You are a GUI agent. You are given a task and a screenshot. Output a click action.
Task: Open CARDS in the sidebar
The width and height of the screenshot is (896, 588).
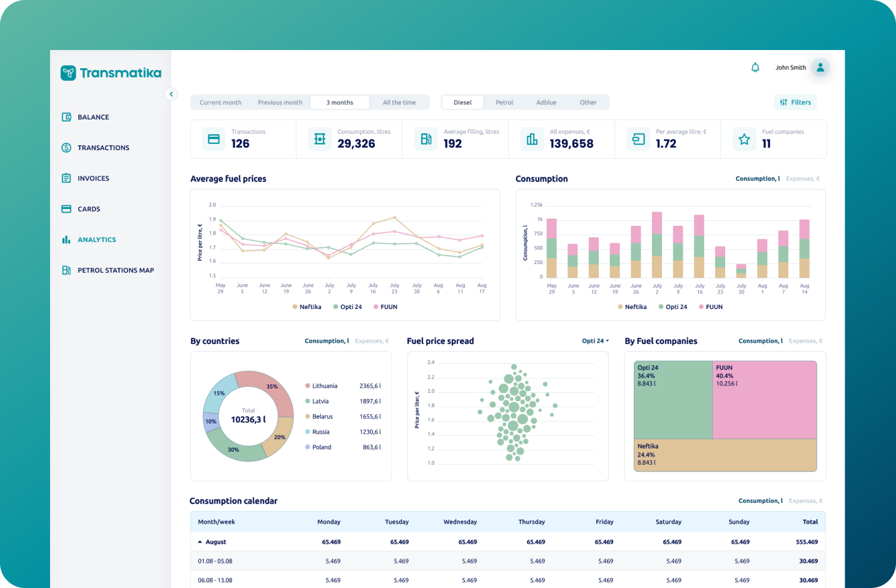89,209
